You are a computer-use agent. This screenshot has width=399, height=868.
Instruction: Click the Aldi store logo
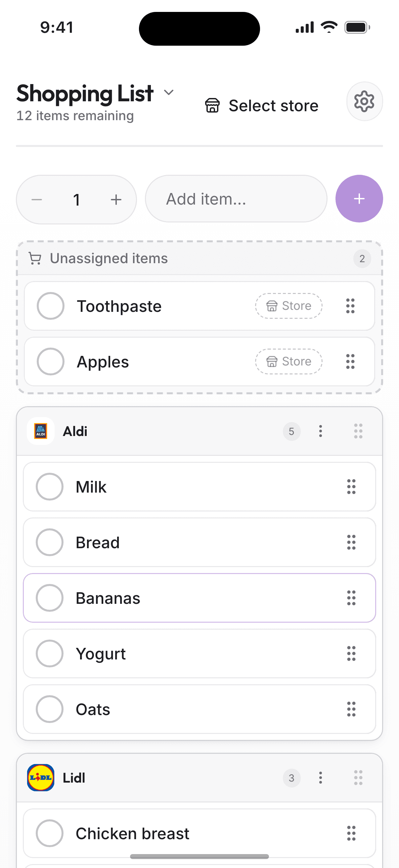41,431
